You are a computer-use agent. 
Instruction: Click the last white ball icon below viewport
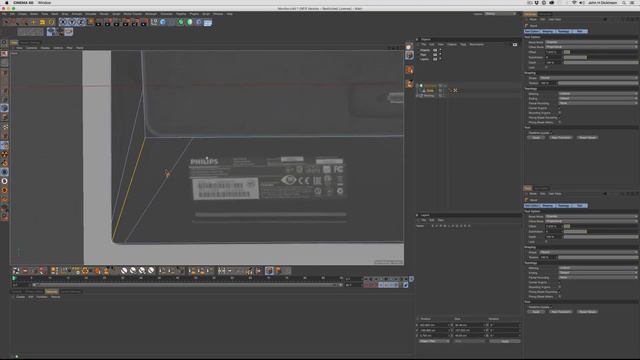coord(151,270)
